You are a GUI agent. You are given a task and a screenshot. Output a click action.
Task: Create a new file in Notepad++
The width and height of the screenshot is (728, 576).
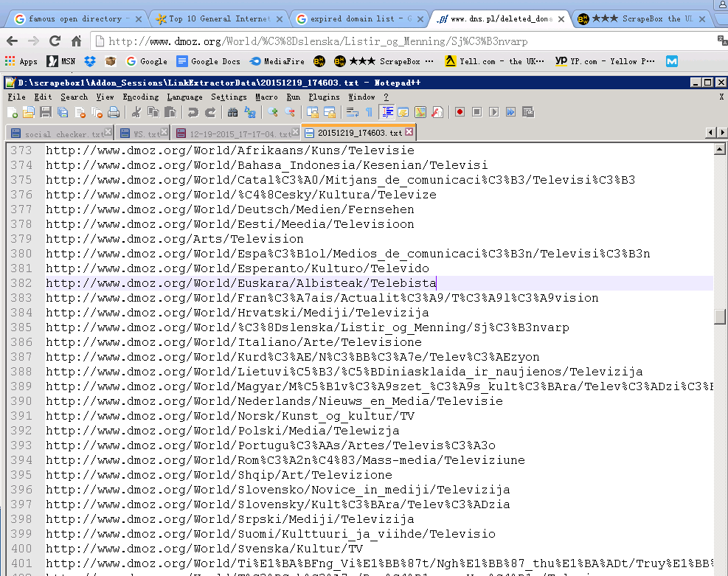point(13,112)
